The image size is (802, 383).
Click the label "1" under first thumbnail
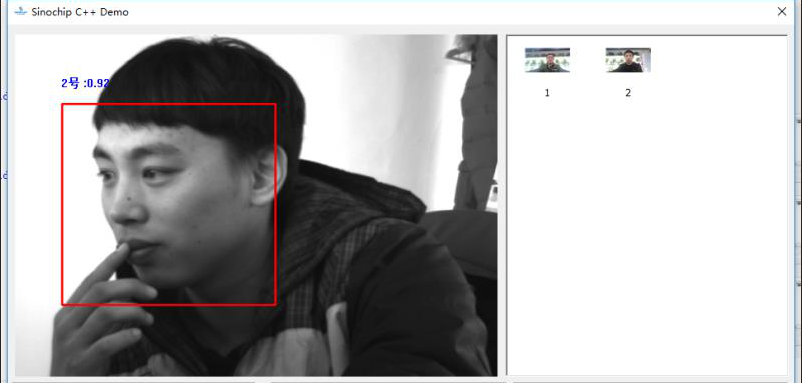click(x=547, y=93)
